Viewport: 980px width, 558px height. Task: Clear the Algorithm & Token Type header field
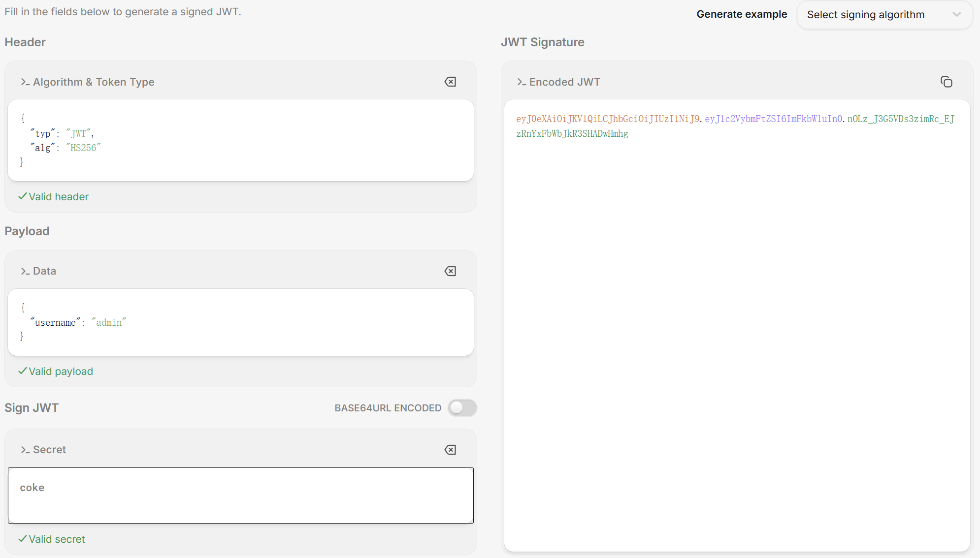[450, 82]
